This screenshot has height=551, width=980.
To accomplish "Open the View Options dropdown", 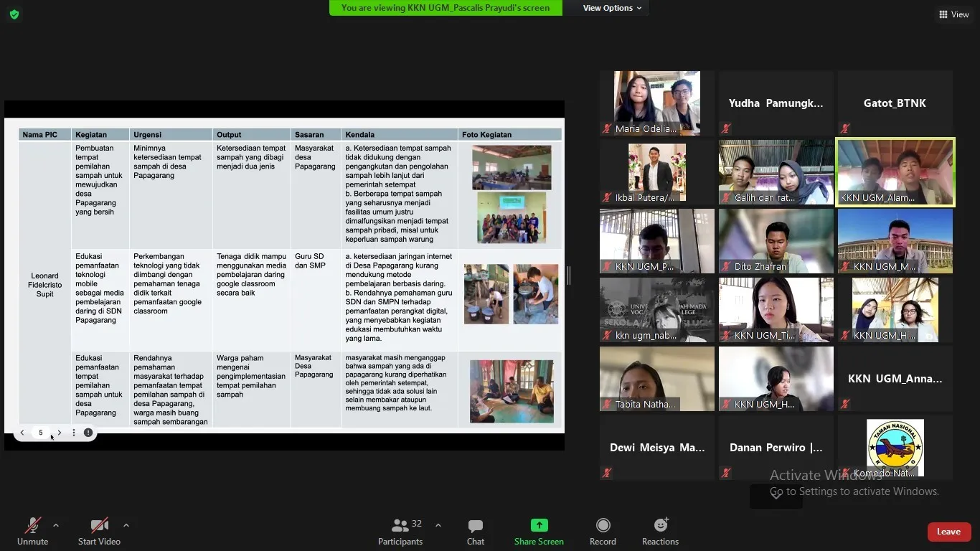I will click(x=612, y=8).
